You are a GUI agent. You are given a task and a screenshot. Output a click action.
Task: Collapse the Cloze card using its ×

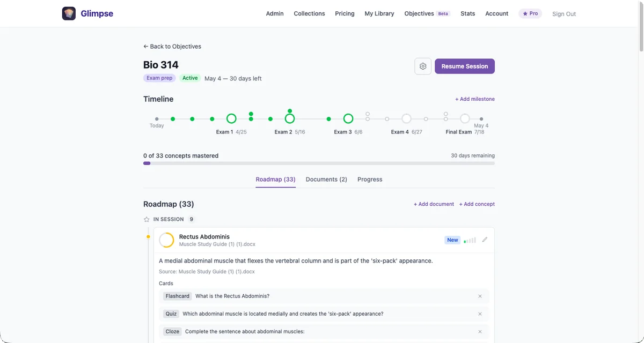point(480,331)
